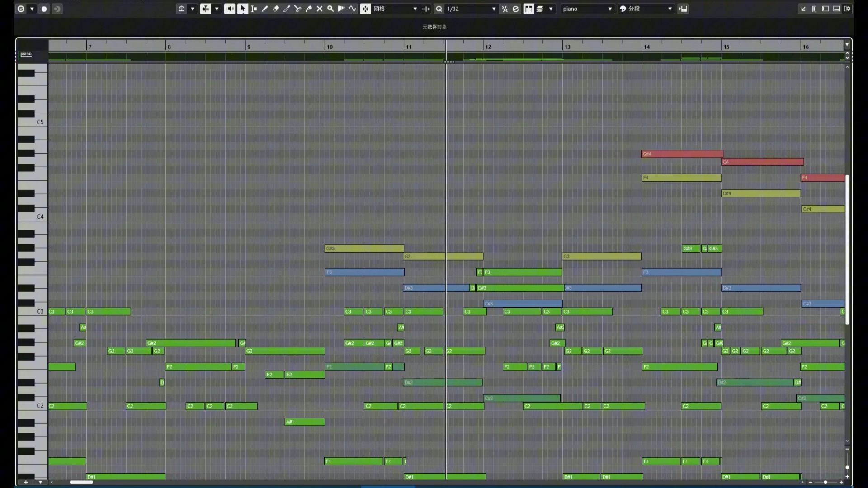Click bar 8 on the ruler
868x488 pixels.
169,47
